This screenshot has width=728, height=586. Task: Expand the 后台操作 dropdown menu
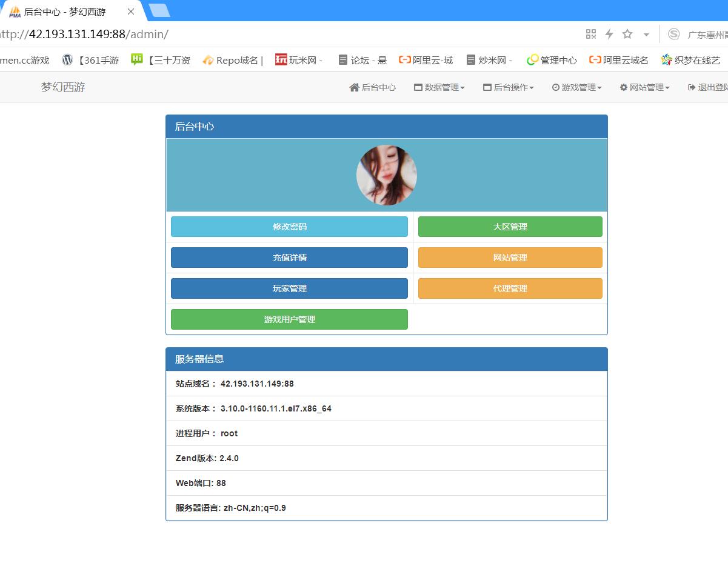click(509, 87)
